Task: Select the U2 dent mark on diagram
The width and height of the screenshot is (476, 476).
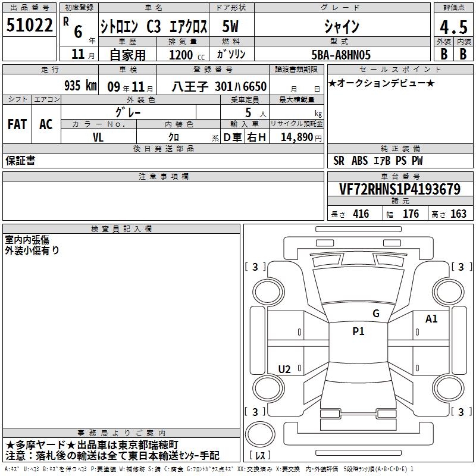Action: [284, 369]
